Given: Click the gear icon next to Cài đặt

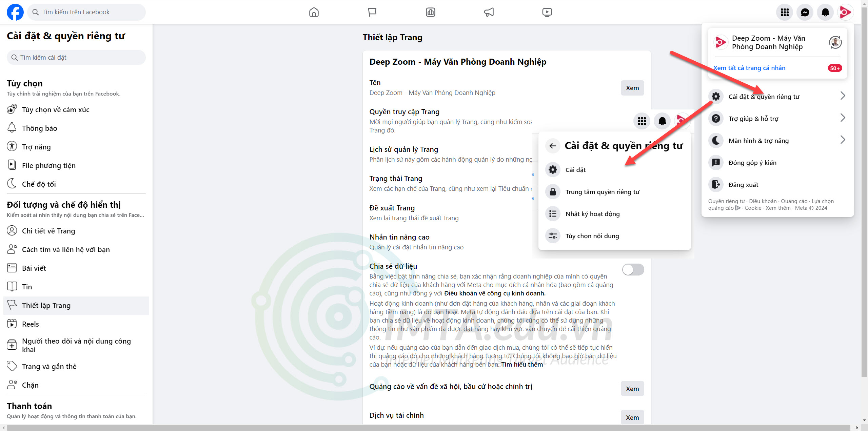Looking at the screenshot, I should tap(553, 169).
